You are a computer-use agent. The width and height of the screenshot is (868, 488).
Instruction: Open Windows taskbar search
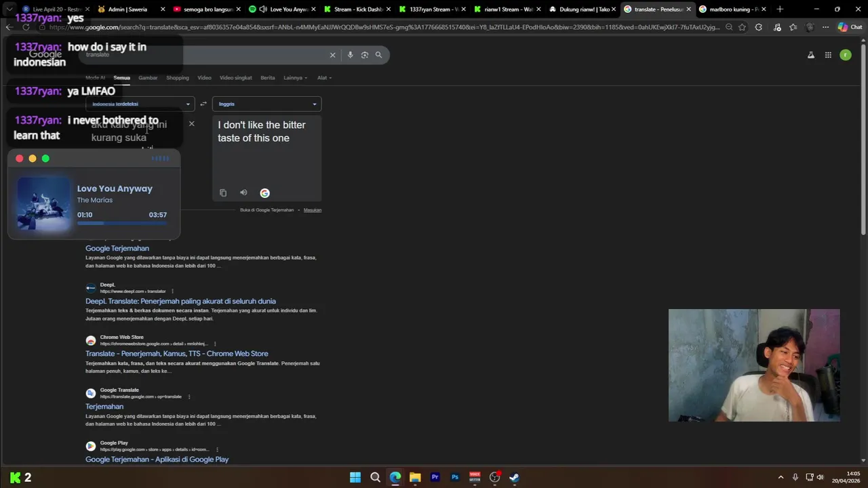[375, 477]
